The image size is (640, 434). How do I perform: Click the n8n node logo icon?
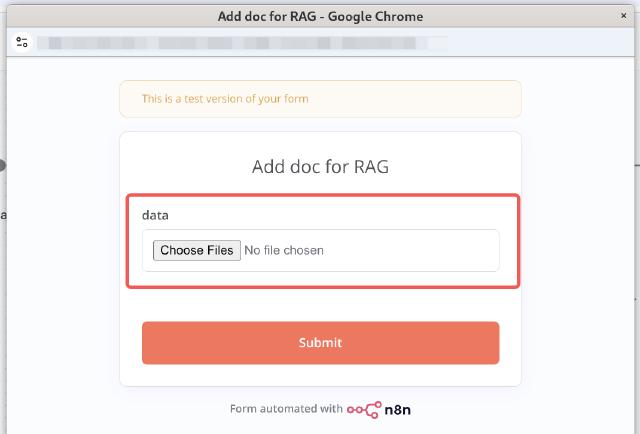(364, 409)
